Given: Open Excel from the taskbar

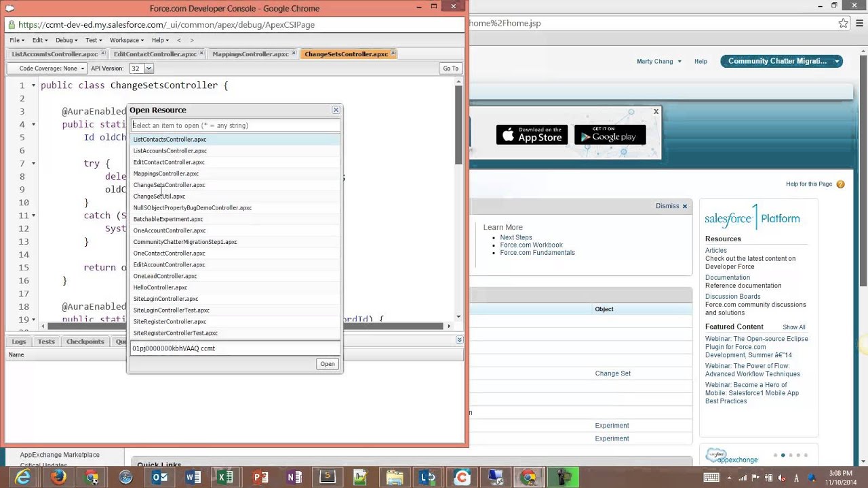Looking at the screenshot, I should pyautogui.click(x=226, y=477).
